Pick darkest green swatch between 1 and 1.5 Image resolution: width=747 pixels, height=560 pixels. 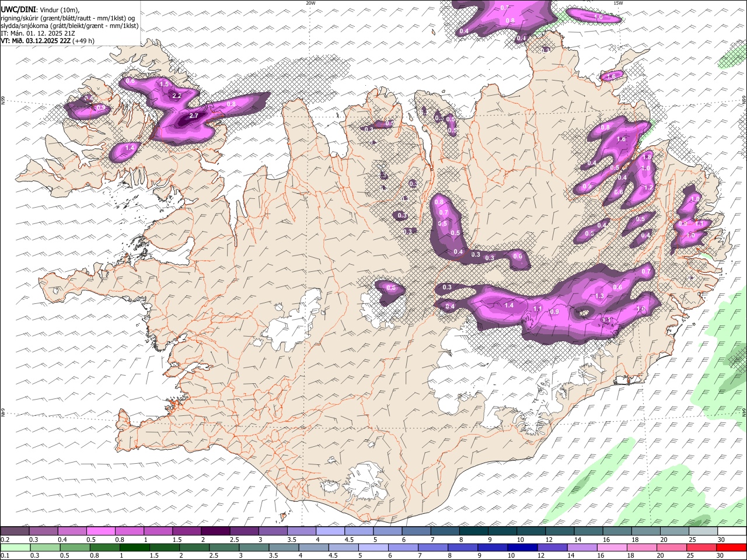(134, 547)
